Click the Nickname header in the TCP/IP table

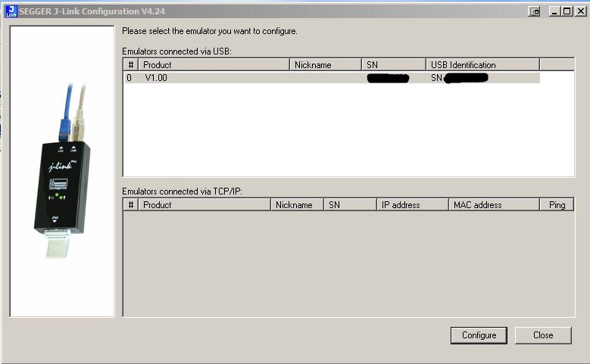[297, 205]
